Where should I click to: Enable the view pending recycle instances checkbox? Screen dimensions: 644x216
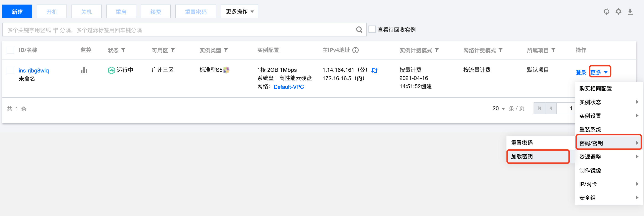tap(372, 29)
